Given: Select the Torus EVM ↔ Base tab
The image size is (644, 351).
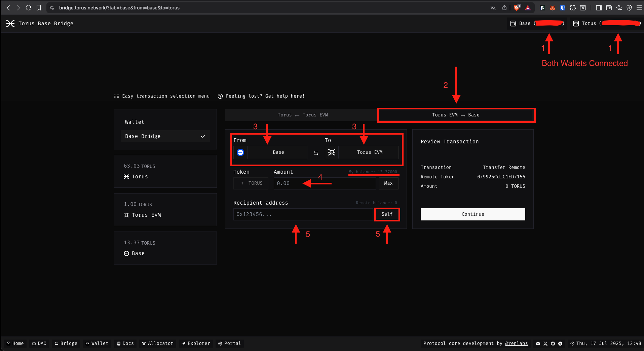Looking at the screenshot, I should [456, 115].
